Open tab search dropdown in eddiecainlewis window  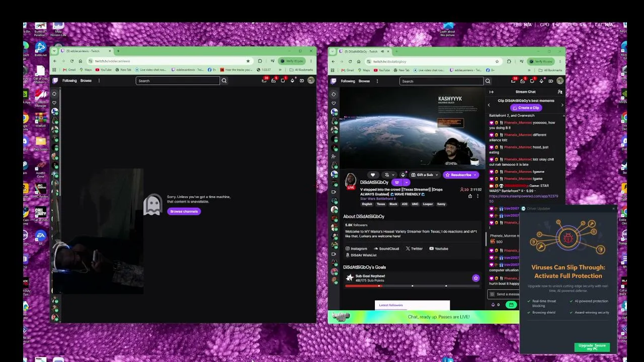(54, 51)
